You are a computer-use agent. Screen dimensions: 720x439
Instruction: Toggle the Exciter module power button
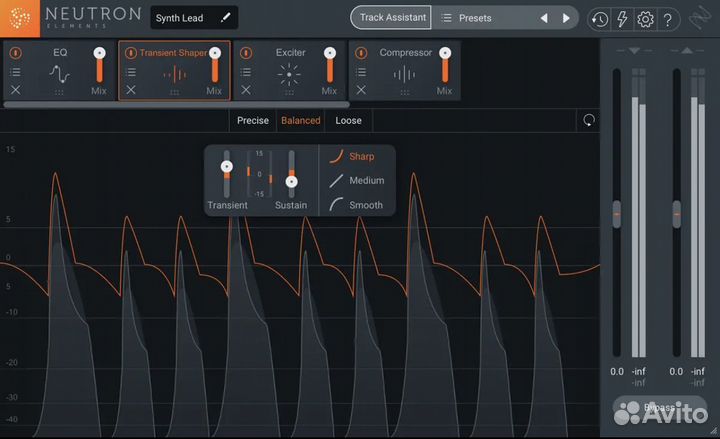click(246, 53)
